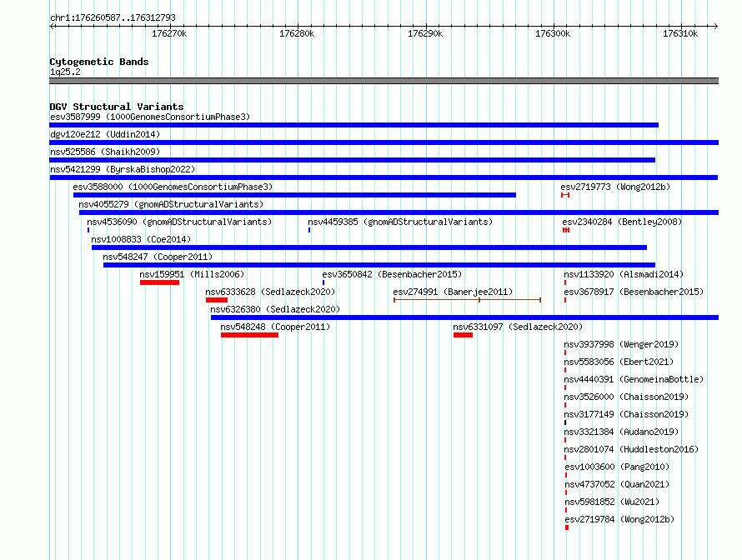Click the 176310k ruler position label
The image size is (742, 560).
[680, 33]
